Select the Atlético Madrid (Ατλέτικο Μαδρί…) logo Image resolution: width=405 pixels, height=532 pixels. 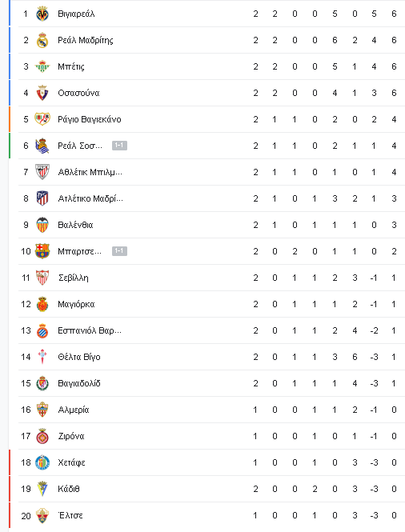42,198
